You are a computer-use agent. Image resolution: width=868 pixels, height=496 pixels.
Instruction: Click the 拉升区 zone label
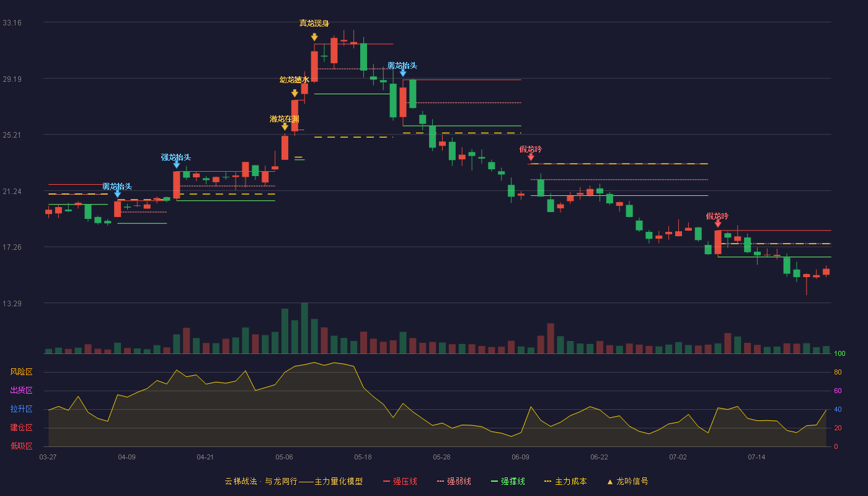(x=21, y=409)
